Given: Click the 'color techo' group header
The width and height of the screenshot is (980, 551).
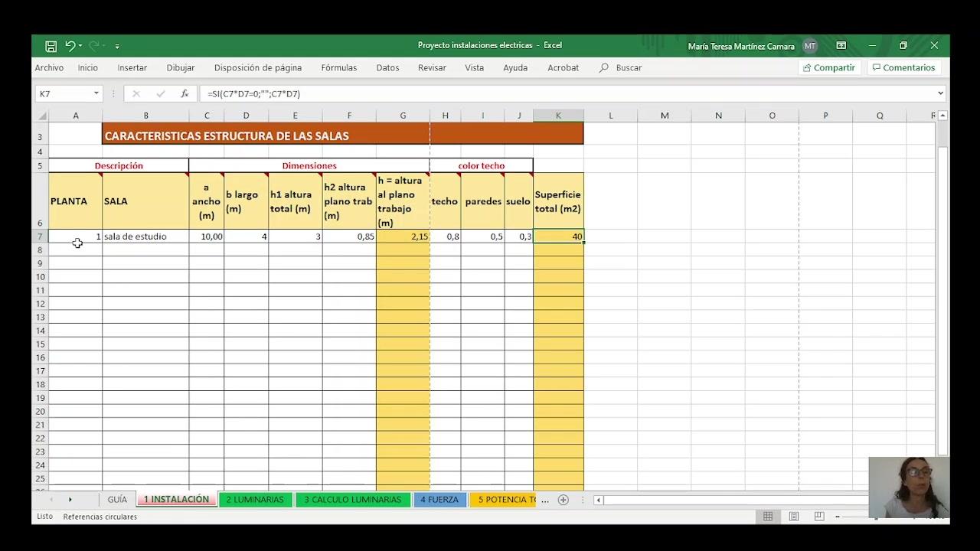Looking at the screenshot, I should click(482, 165).
